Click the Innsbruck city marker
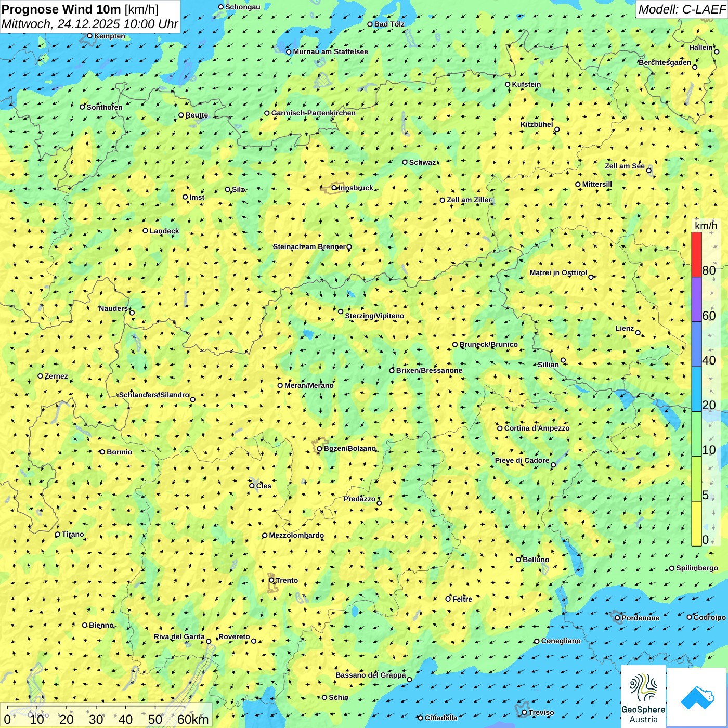 (x=334, y=188)
